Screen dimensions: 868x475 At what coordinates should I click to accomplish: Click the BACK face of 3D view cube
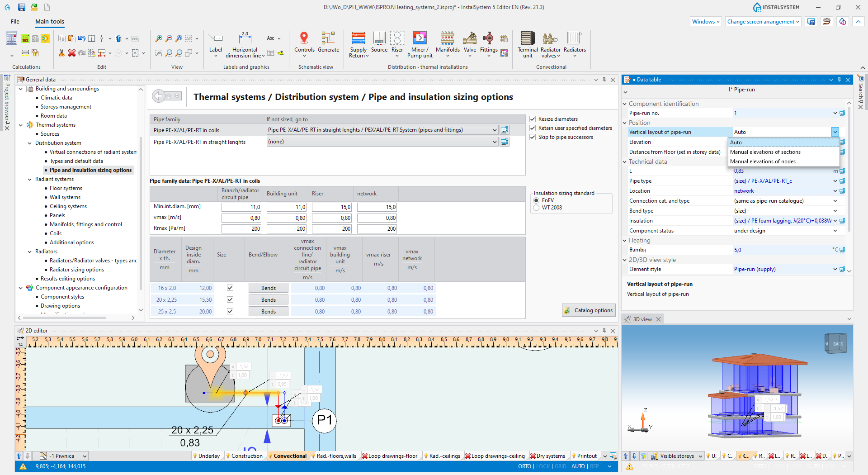[838, 344]
